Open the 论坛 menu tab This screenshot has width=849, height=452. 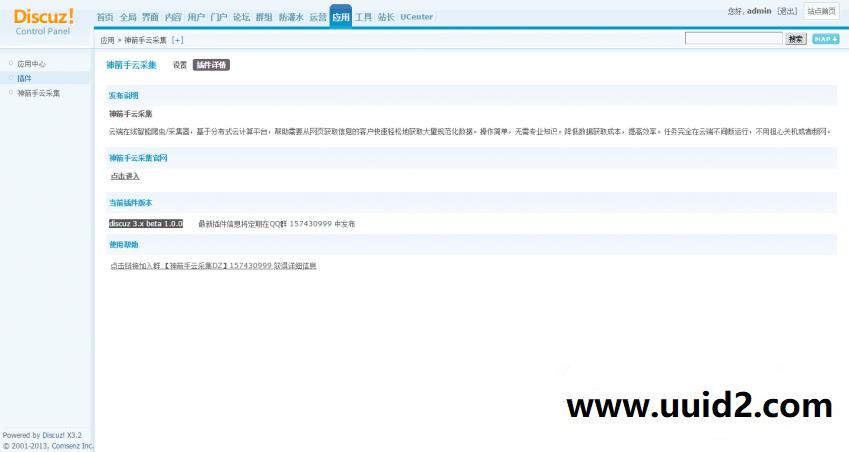coord(241,17)
